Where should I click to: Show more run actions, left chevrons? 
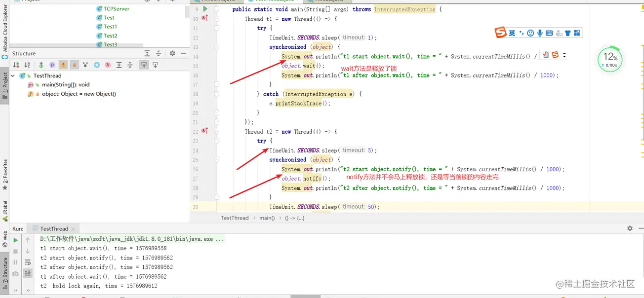coord(15,291)
